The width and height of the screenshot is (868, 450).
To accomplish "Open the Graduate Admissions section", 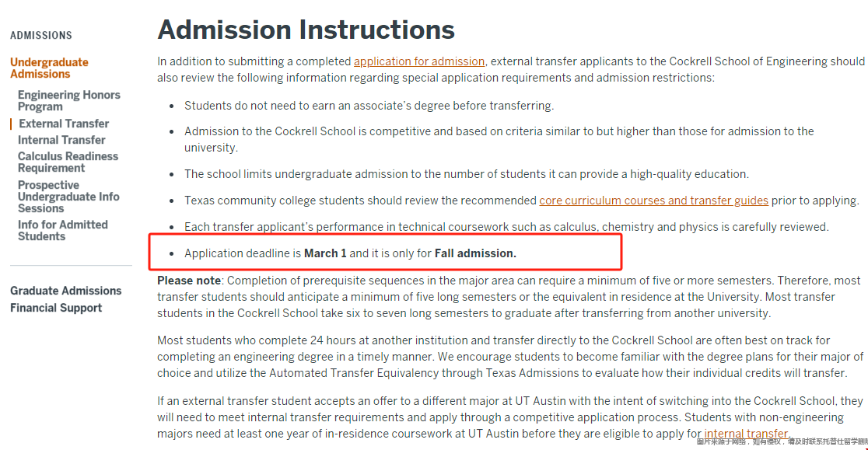I will (66, 290).
